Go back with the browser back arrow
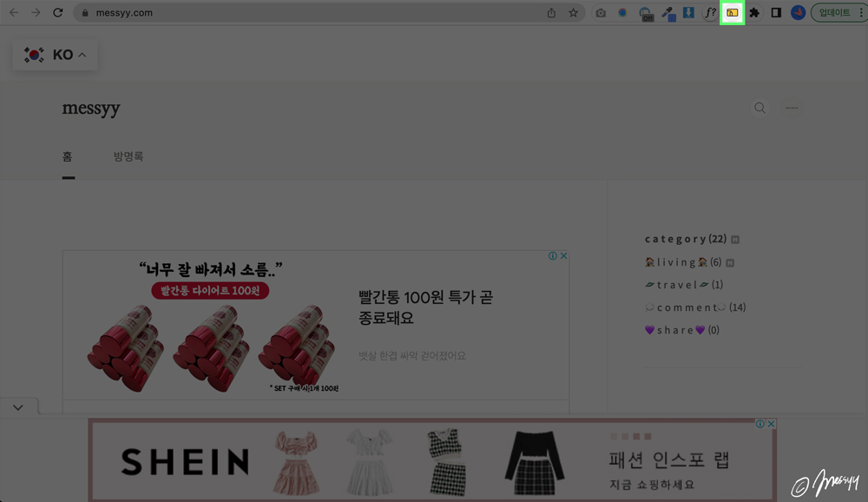This screenshot has height=502, width=868. click(14, 12)
